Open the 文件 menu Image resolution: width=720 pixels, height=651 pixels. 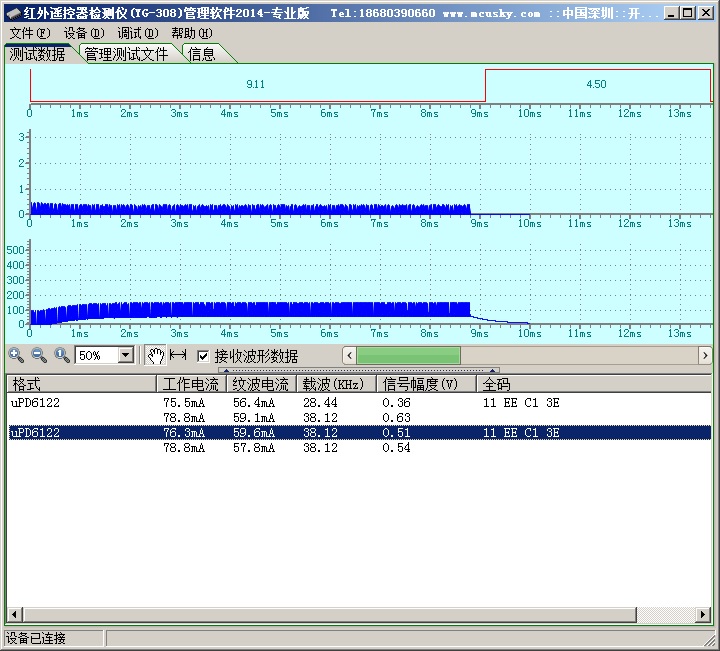[28, 33]
